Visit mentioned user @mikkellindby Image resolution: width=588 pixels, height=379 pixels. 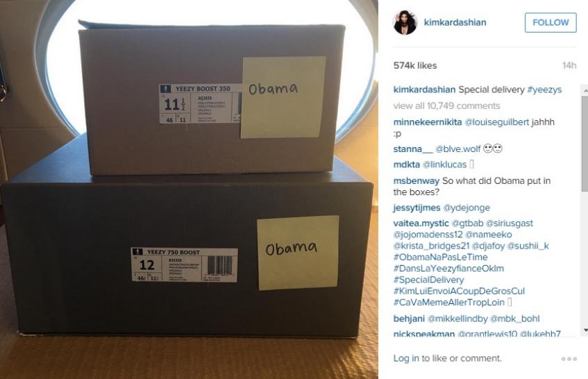click(x=457, y=319)
